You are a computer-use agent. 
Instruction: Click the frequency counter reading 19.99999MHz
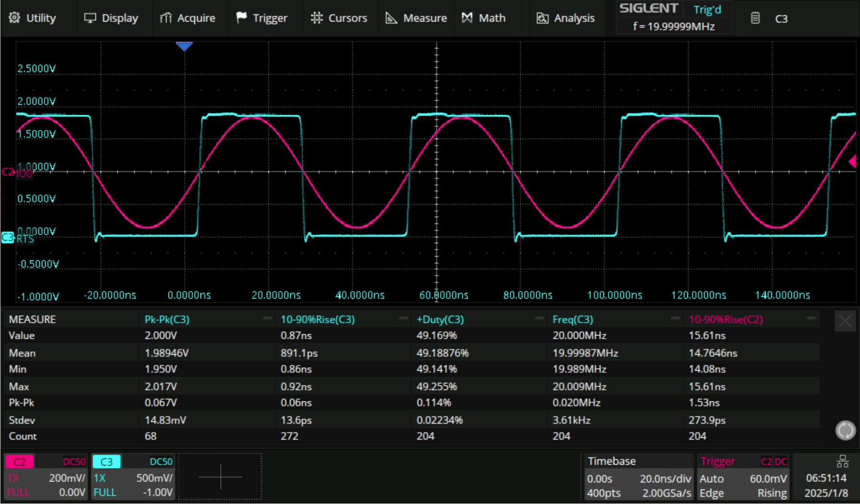tap(674, 26)
